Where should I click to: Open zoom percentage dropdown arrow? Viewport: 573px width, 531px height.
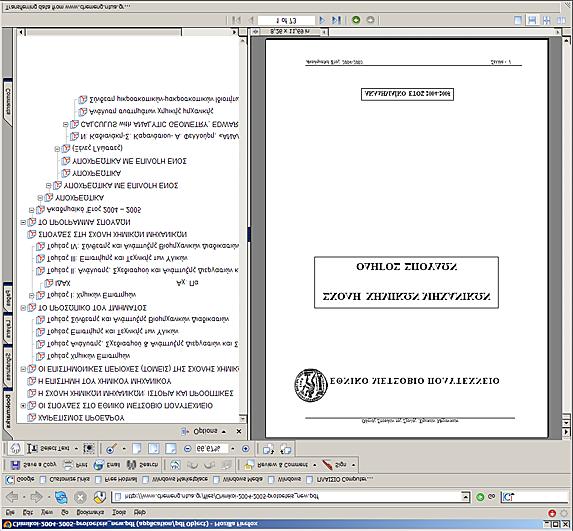(233, 448)
